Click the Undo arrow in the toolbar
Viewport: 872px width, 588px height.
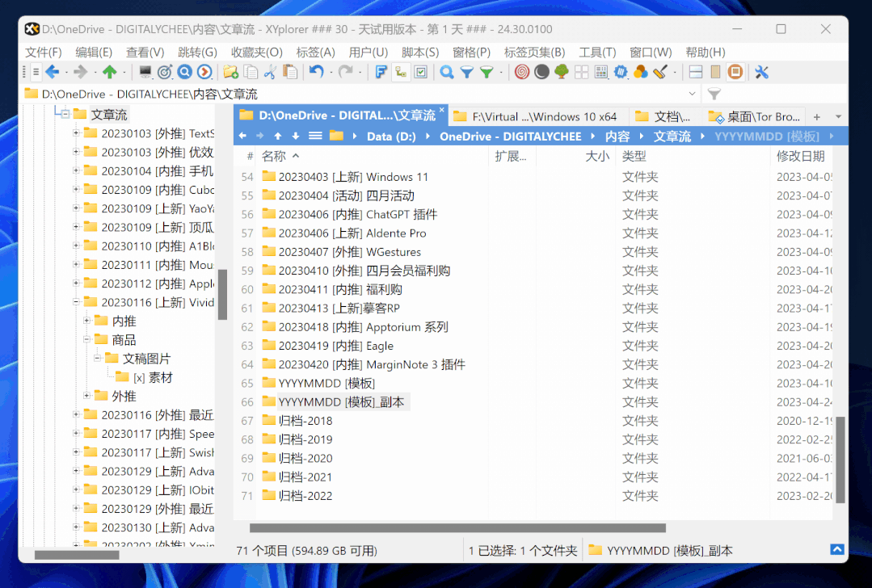tap(318, 72)
